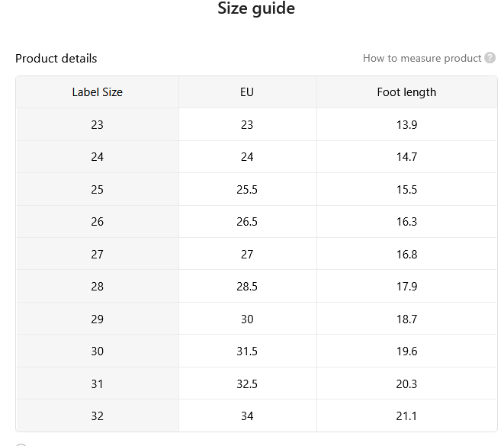Click foot length 21.1 cell
Viewport: 504px width, 446px height.
pos(406,416)
